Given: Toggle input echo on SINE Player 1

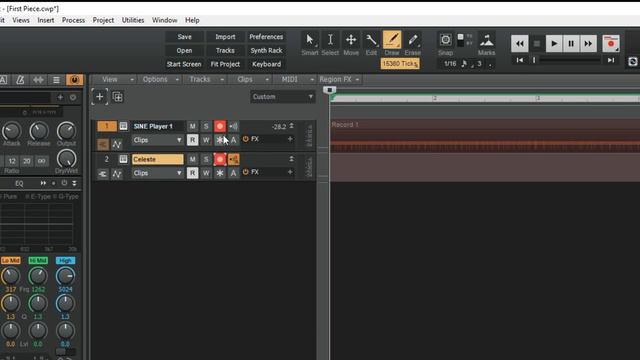Looking at the screenshot, I should click(233, 127).
